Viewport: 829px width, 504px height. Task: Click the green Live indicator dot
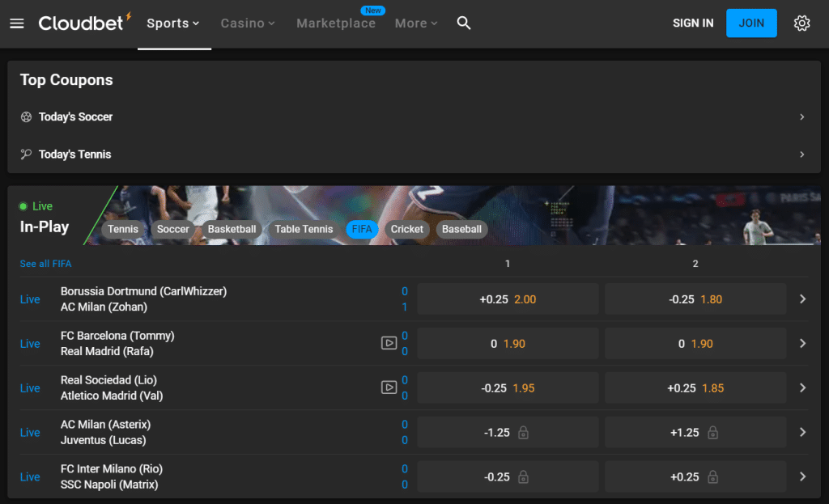[x=23, y=206]
